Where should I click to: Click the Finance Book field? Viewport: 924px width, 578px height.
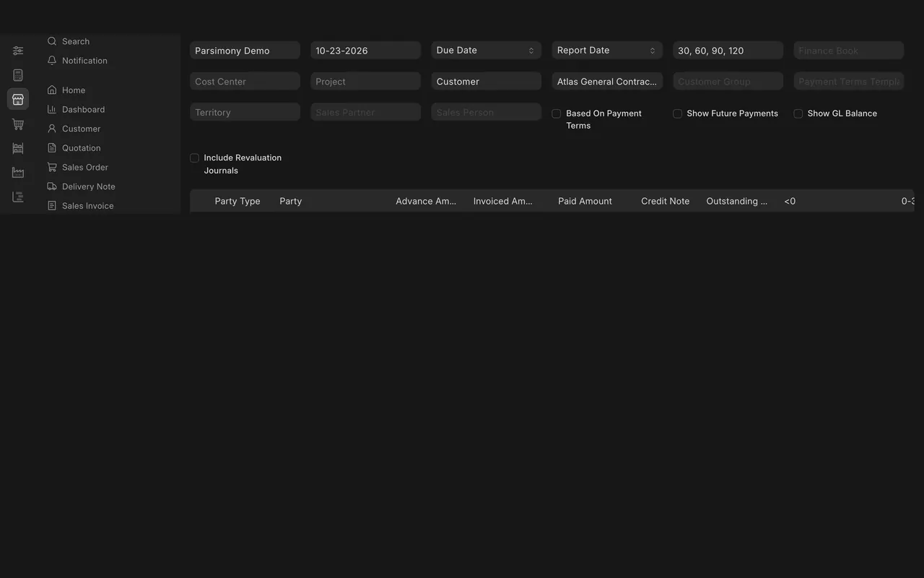(x=848, y=51)
